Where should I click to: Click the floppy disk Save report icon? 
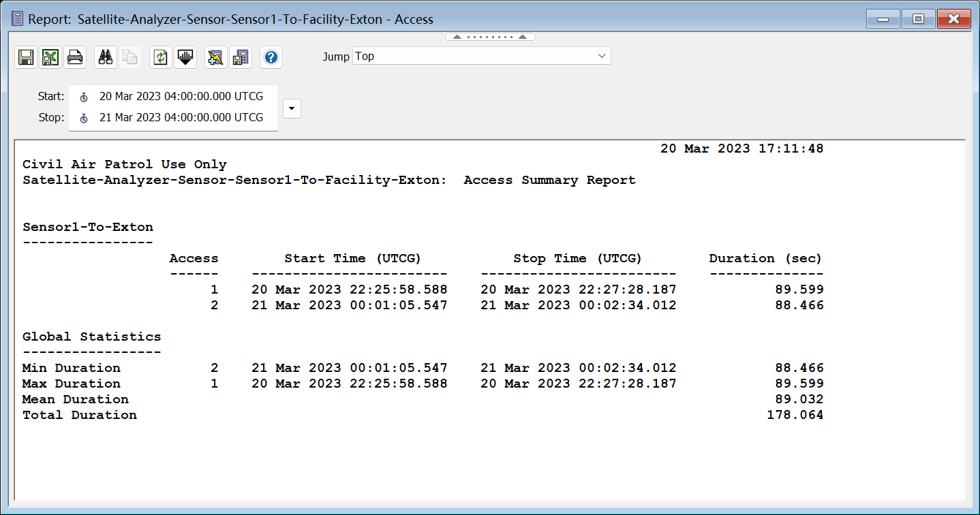[26, 57]
